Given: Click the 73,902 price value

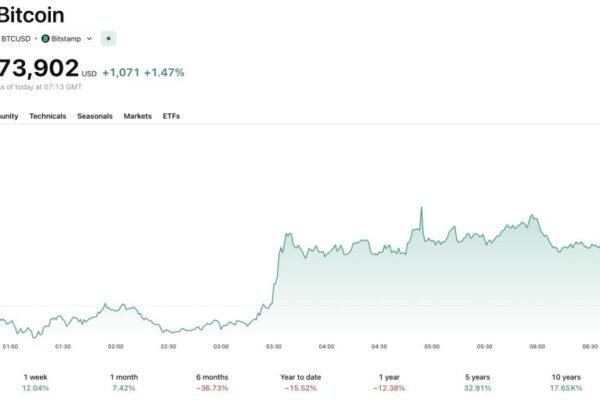Looking at the screenshot, I should point(38,70).
